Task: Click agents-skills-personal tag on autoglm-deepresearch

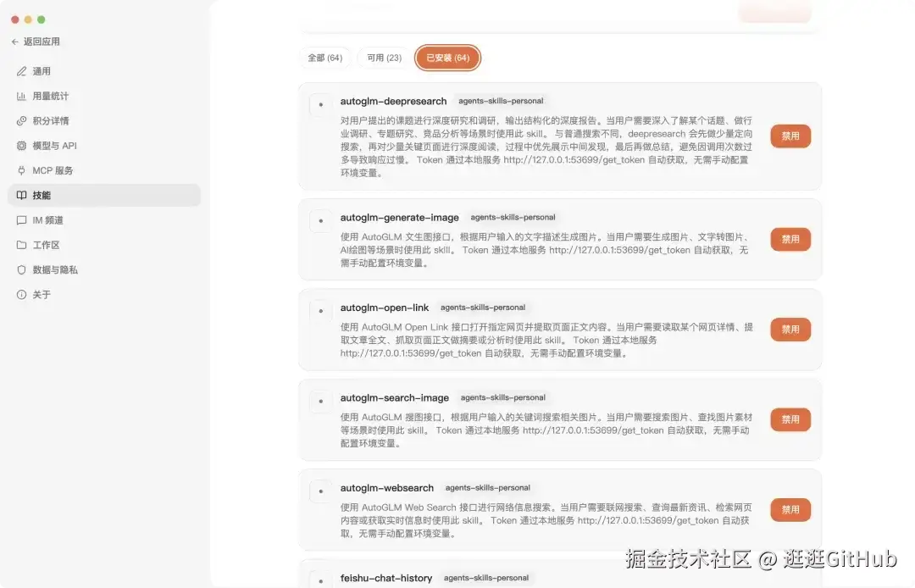Action: tap(501, 101)
